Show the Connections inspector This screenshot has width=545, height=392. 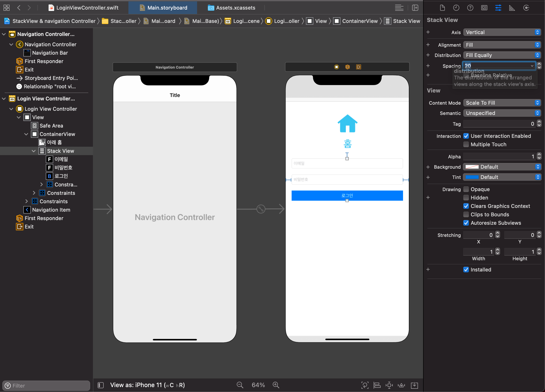coord(526,8)
